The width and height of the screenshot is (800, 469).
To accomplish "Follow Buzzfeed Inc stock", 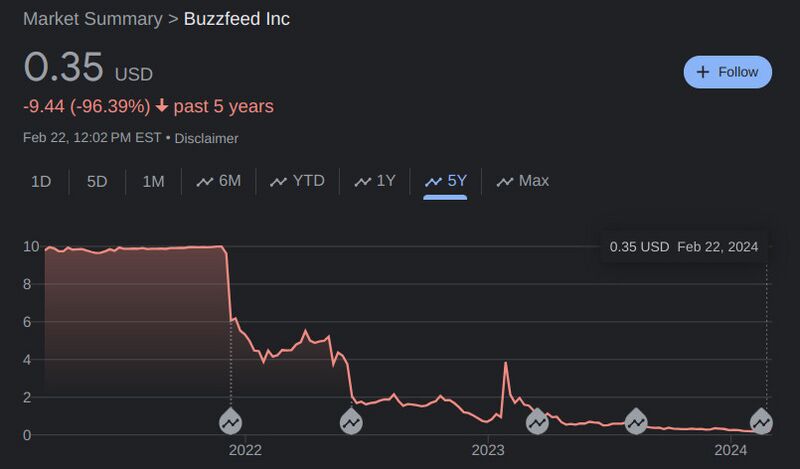I will click(x=728, y=72).
